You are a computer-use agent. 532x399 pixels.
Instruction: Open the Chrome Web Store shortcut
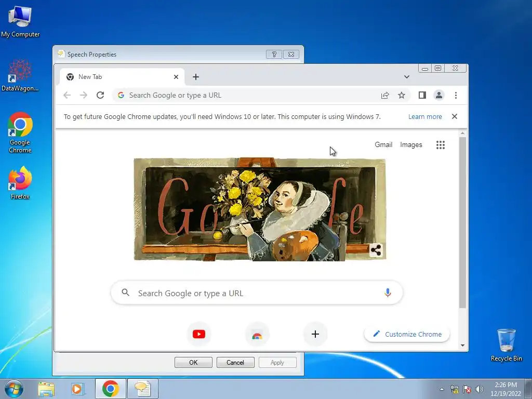[x=257, y=334]
